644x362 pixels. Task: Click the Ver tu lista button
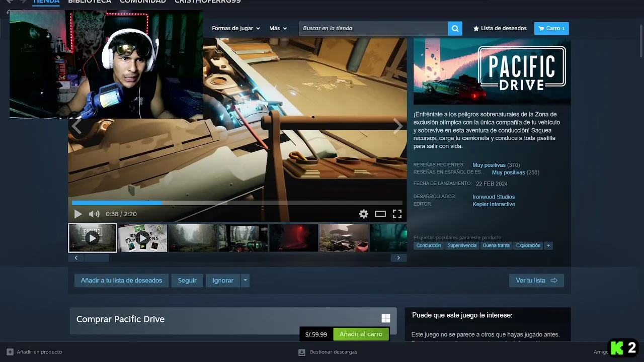(x=536, y=281)
